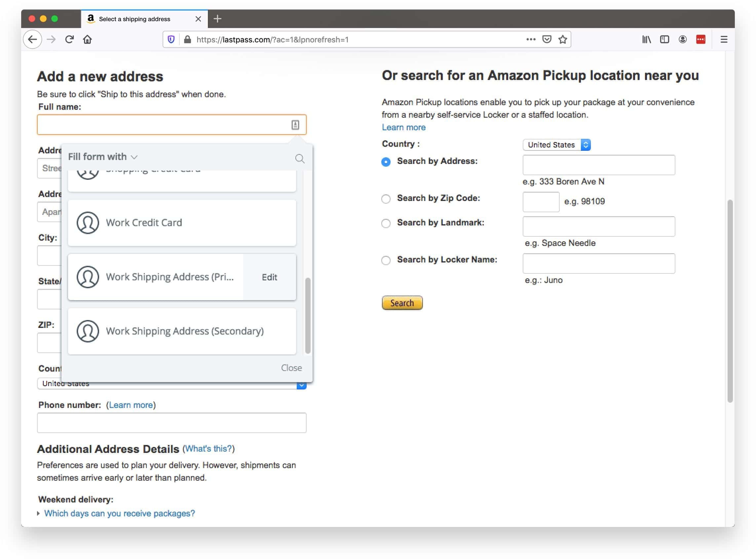This screenshot has height=560, width=756.
Task: Reload the current page
Action: point(69,39)
